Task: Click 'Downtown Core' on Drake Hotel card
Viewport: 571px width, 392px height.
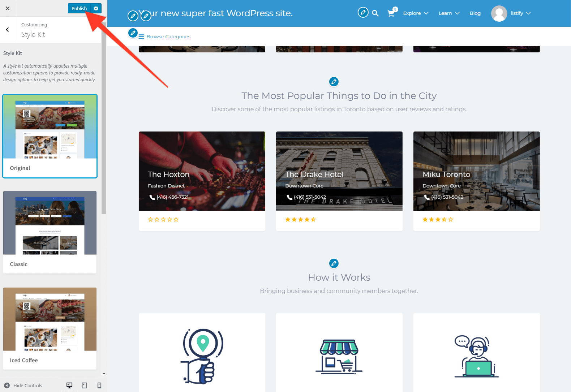Action: tap(304, 186)
